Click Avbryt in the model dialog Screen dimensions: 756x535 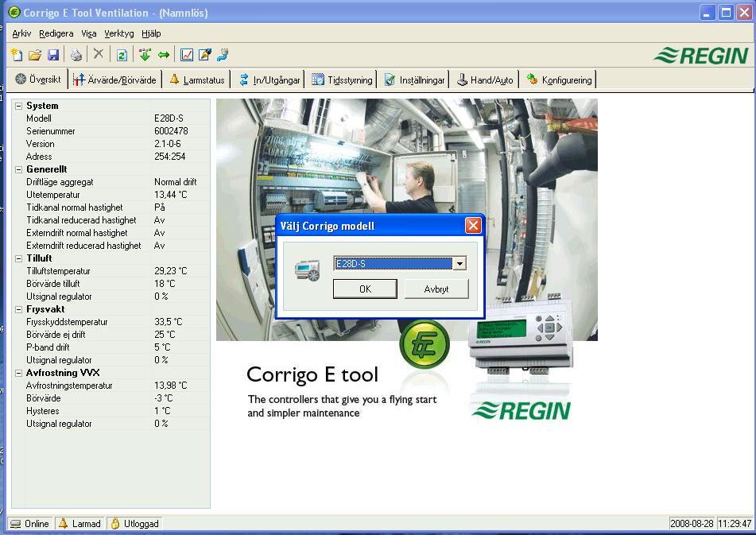point(436,289)
